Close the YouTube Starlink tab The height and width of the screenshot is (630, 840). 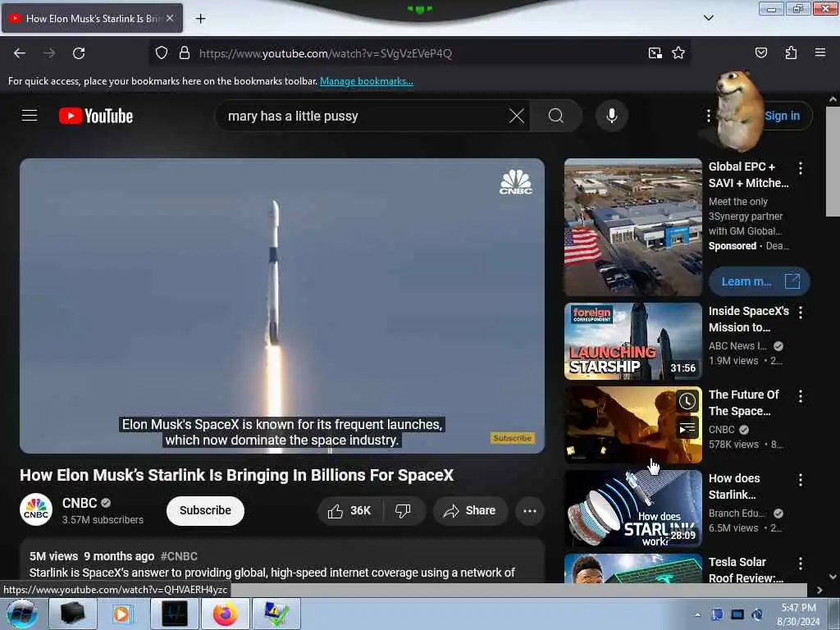click(x=170, y=18)
